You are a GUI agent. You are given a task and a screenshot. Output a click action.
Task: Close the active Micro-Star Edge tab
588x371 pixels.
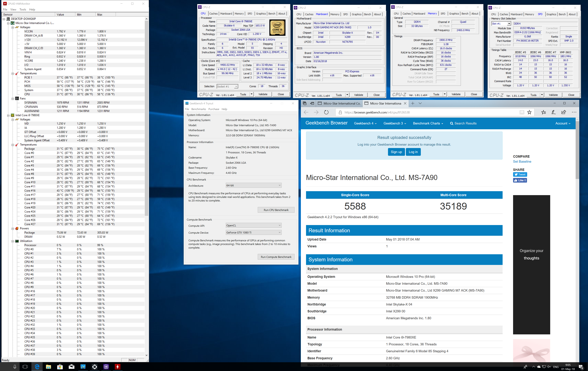(x=405, y=103)
